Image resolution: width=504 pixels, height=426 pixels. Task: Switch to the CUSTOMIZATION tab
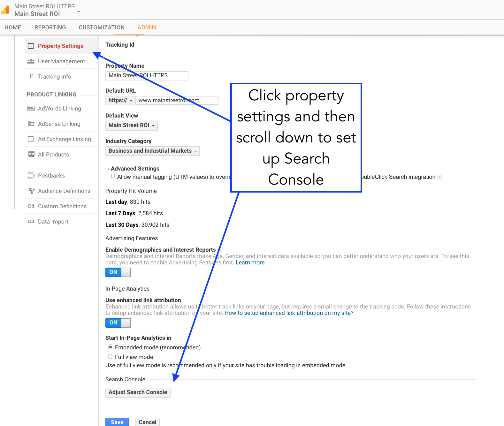pyautogui.click(x=102, y=27)
